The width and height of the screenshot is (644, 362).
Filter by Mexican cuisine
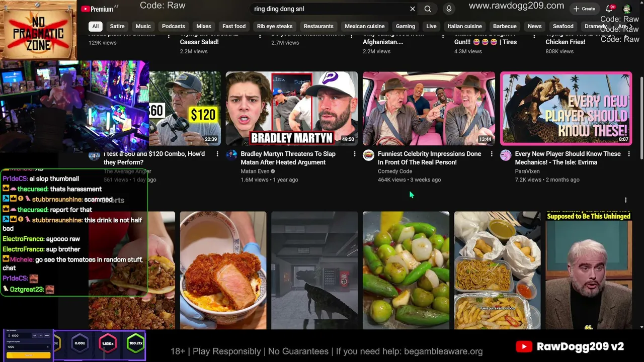tap(365, 26)
